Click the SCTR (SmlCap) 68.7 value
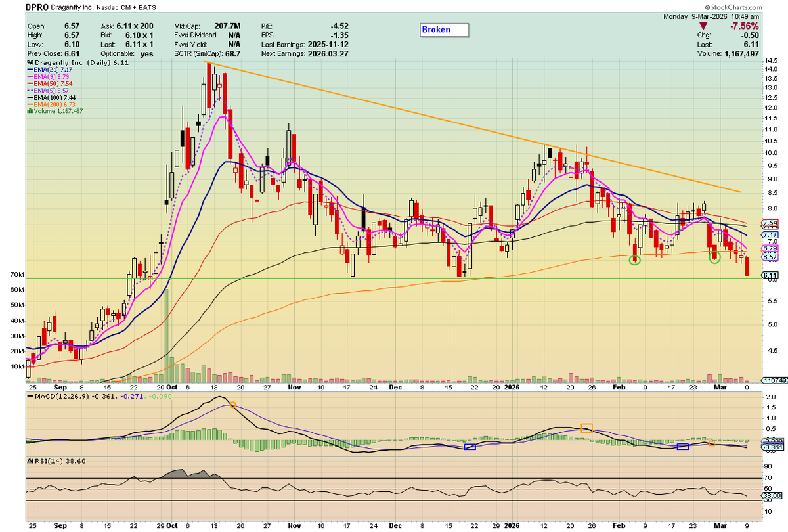Viewport: 788px width, 532px height. pyautogui.click(x=233, y=53)
